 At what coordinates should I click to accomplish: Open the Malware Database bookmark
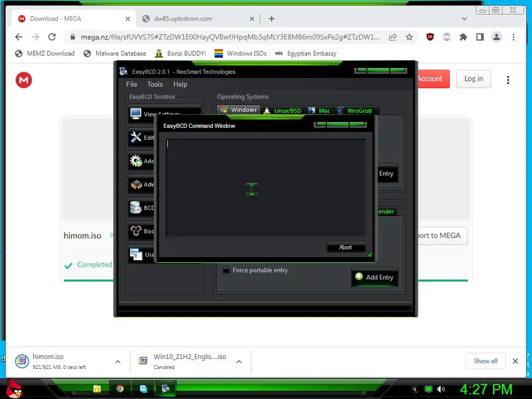point(115,54)
